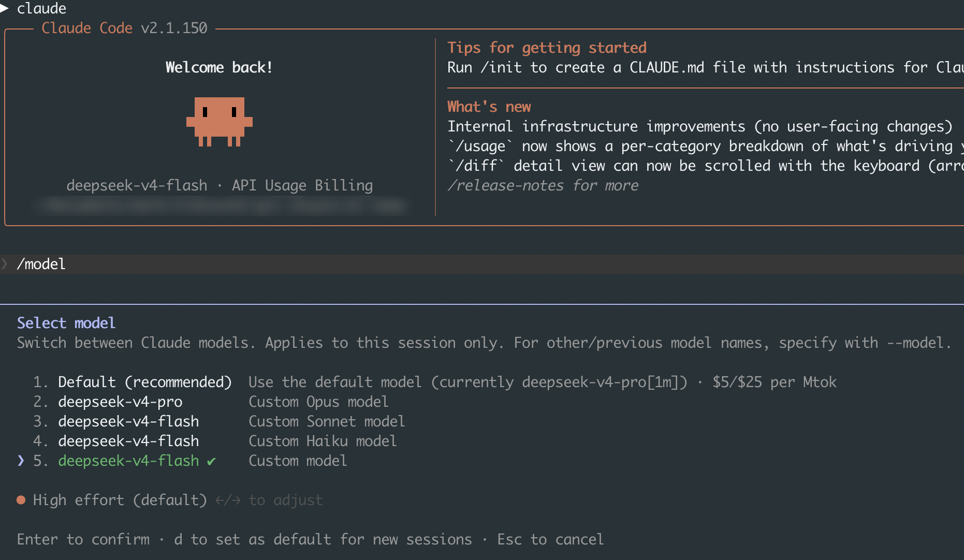Click the prompt chevron before /model

(x=4, y=264)
